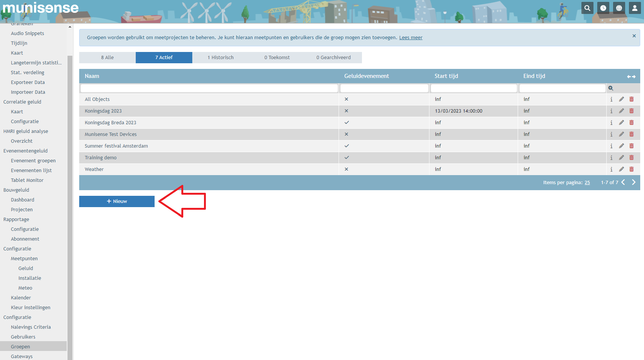
Task: Change items per pagina value 25
Action: point(587,183)
